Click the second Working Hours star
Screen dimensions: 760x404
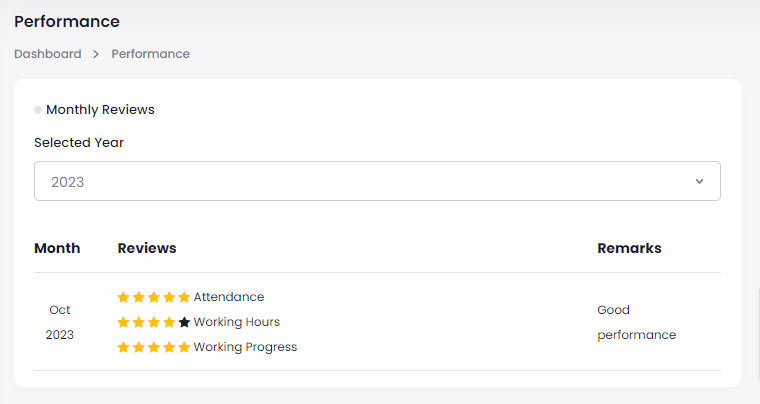138,322
